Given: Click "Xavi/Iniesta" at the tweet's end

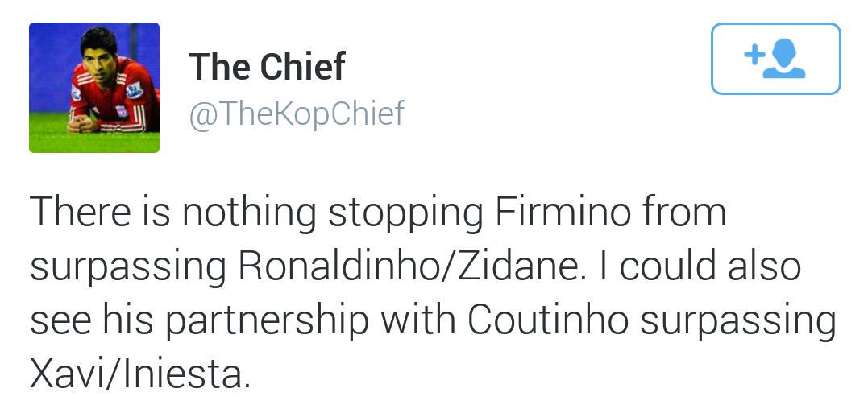Looking at the screenshot, I should pyautogui.click(x=136, y=374).
